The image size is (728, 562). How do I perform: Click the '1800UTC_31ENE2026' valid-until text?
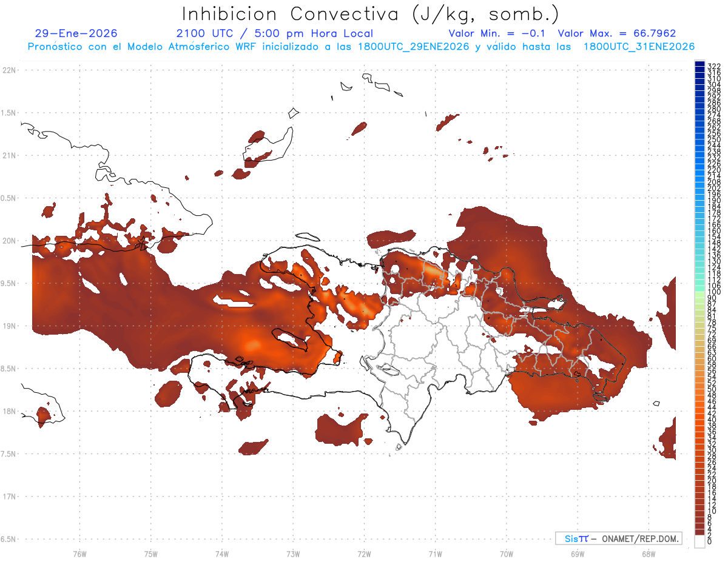[x=639, y=47]
